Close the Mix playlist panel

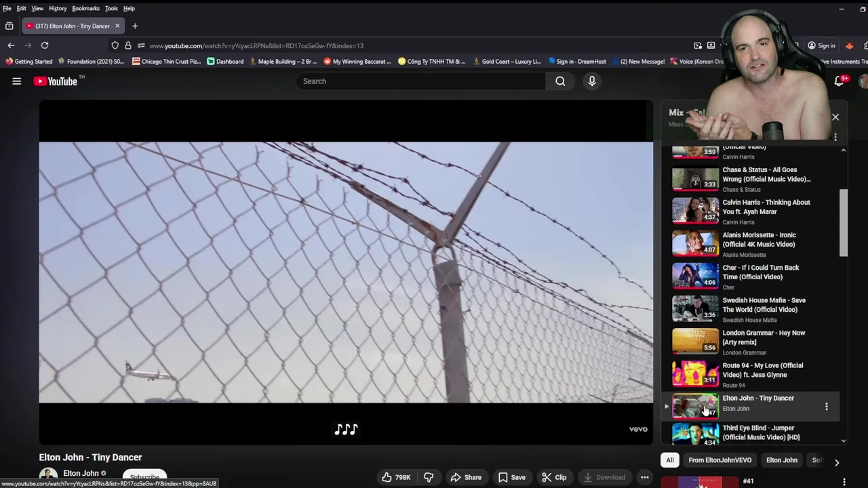pyautogui.click(x=835, y=117)
